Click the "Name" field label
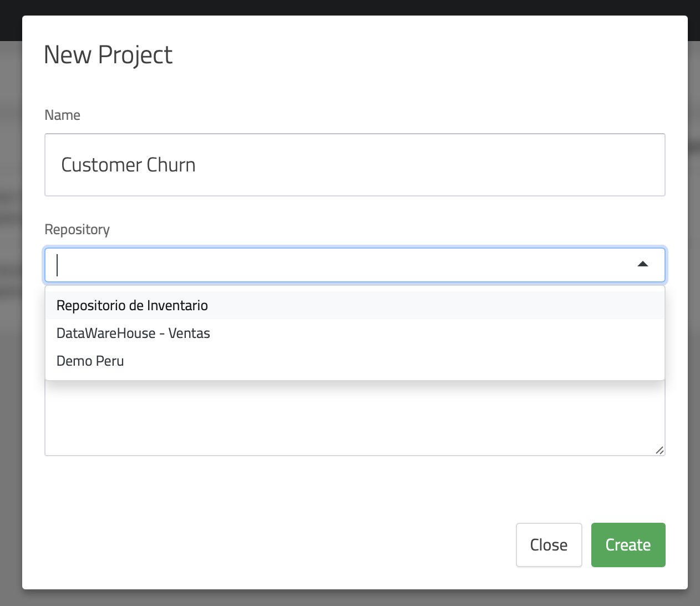Viewport: 700px width, 606px height. pyautogui.click(x=62, y=115)
